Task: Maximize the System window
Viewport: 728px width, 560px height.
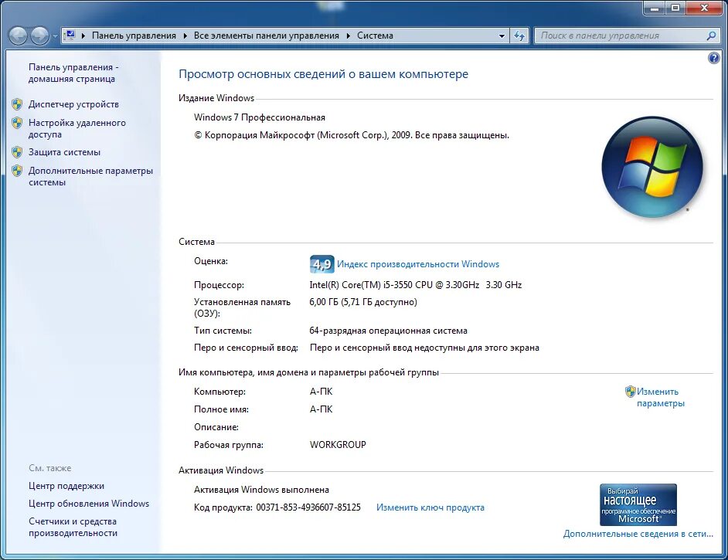Action: point(675,8)
